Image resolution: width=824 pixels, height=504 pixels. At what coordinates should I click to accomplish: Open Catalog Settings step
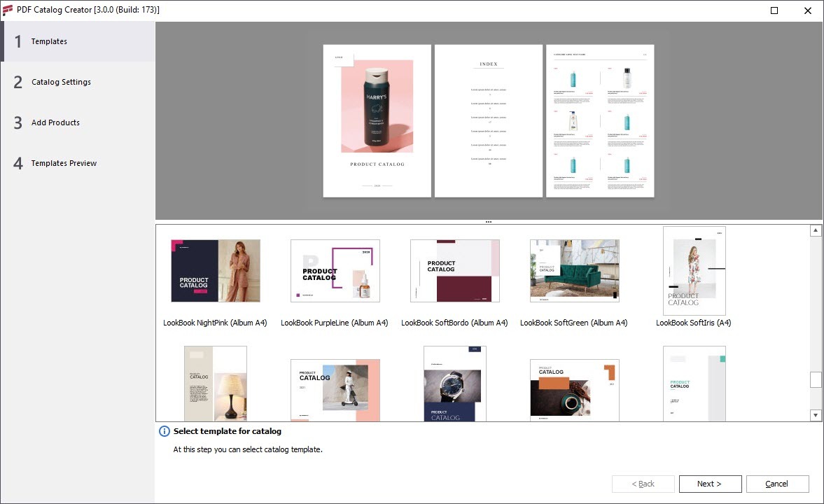(61, 83)
